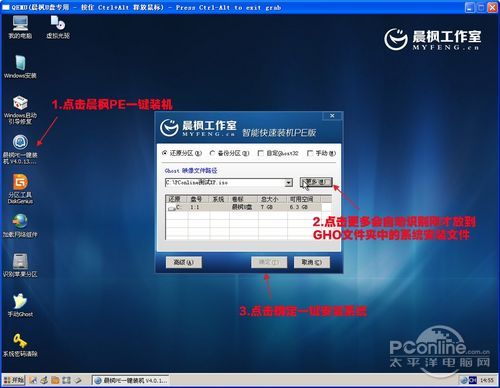This screenshot has width=500, height=388.
Task: Open the 系统密码清除 key icon
Action: coord(20,345)
